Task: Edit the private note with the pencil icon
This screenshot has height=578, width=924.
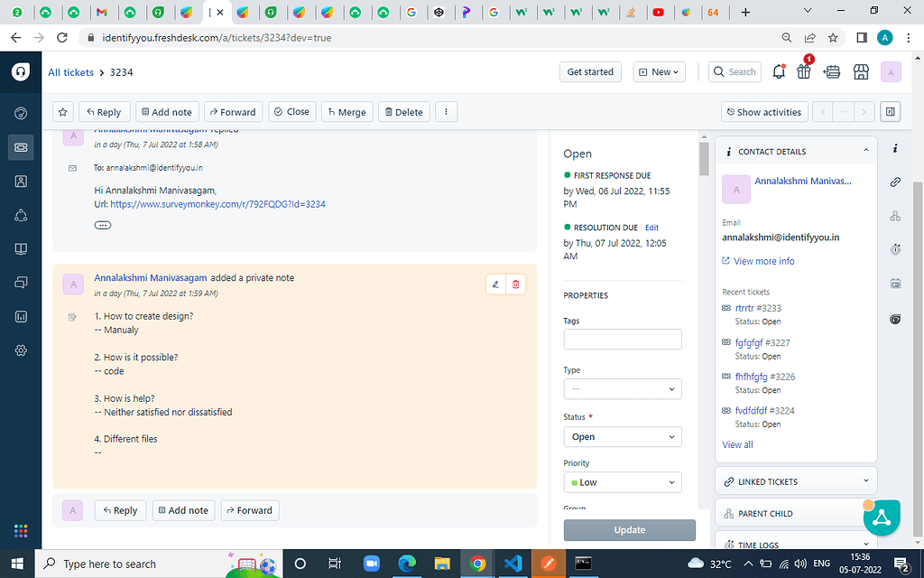Action: [494, 284]
